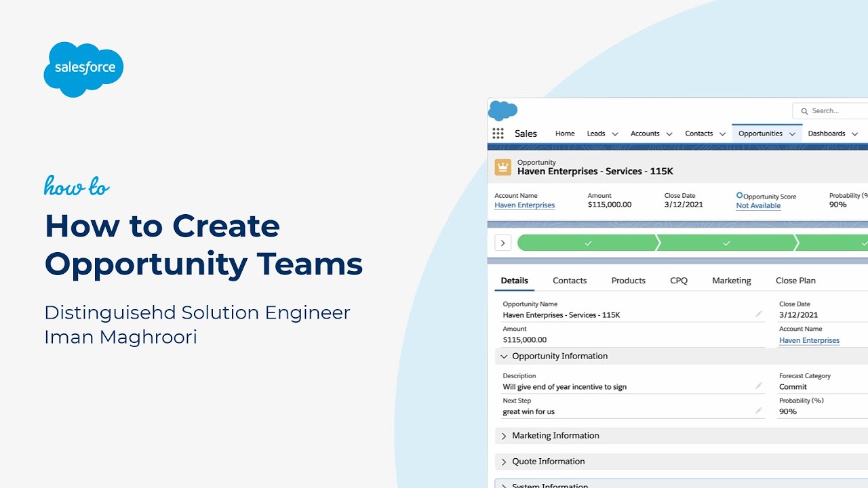868x488 pixels.
Task: Edit Opportunity Name via the pencil icon
Action: click(758, 314)
